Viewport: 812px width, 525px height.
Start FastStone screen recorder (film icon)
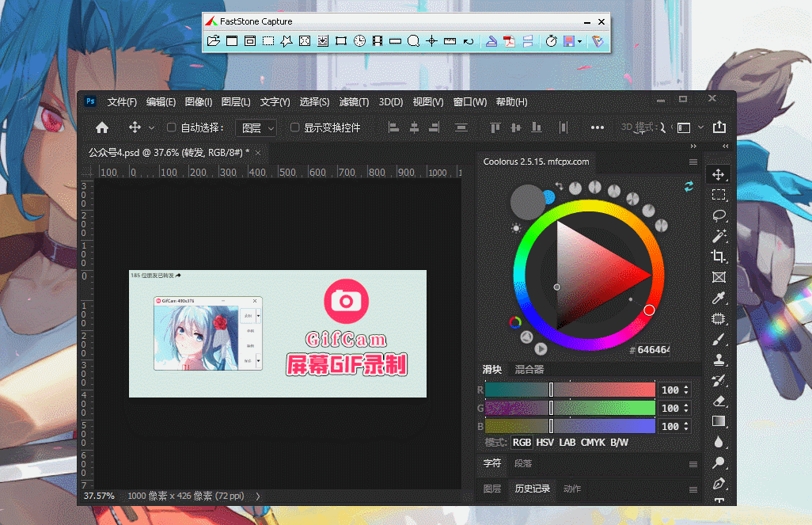(378, 41)
